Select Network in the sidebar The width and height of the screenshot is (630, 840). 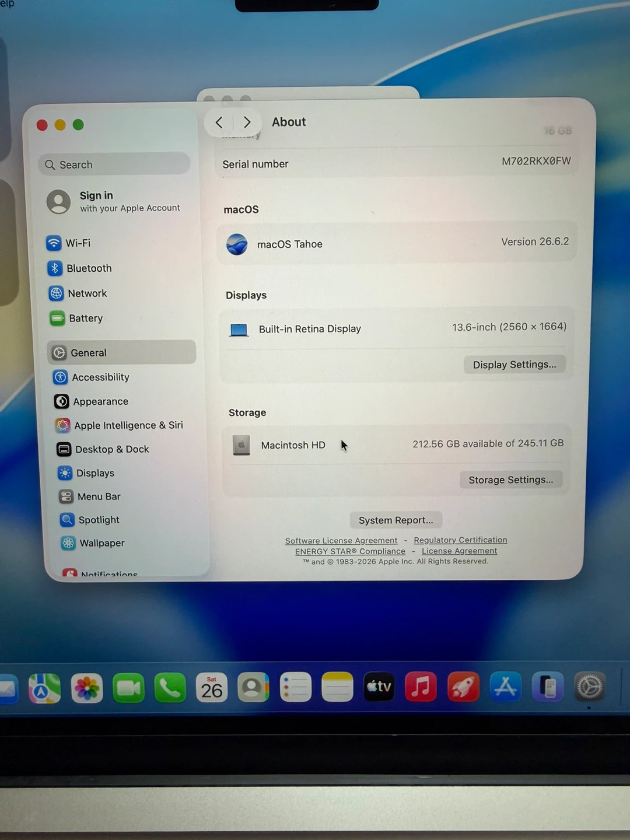tap(78, 293)
